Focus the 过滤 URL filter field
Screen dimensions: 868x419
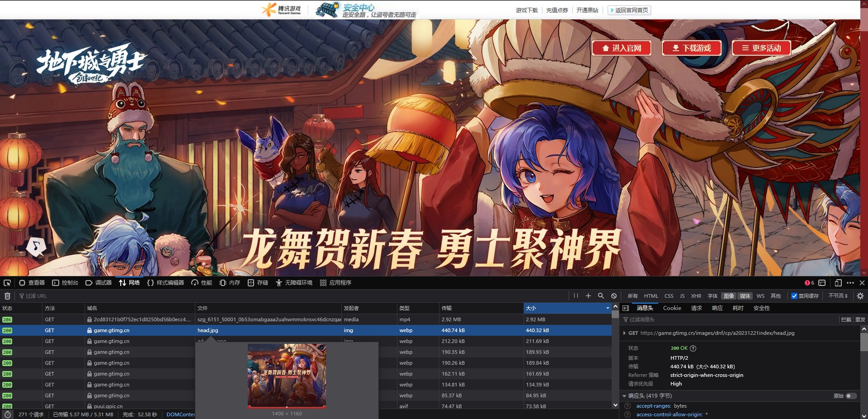[291, 296]
